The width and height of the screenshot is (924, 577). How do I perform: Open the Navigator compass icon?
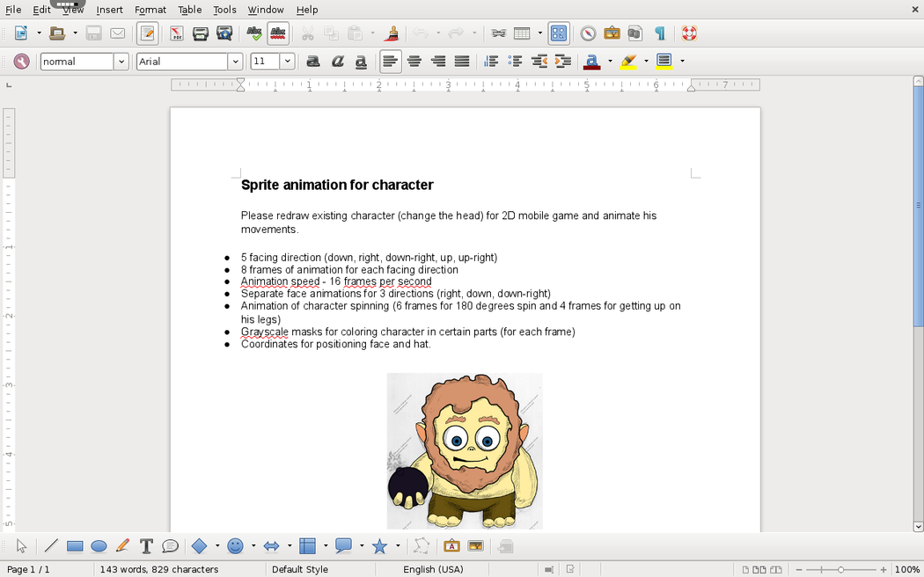click(588, 33)
